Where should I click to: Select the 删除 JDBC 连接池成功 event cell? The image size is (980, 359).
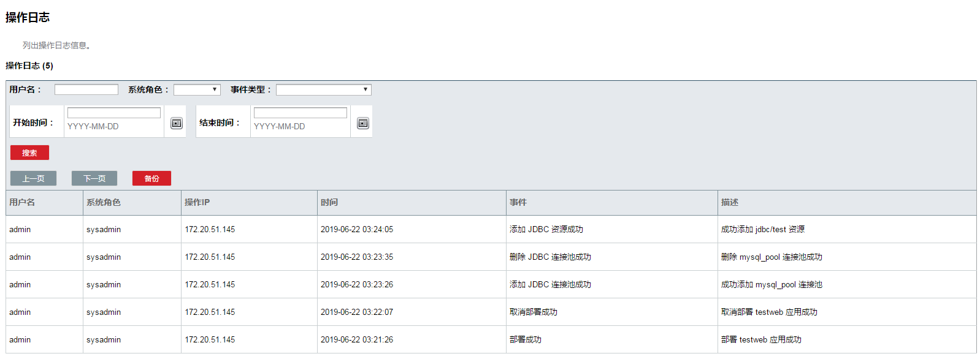pos(550,257)
